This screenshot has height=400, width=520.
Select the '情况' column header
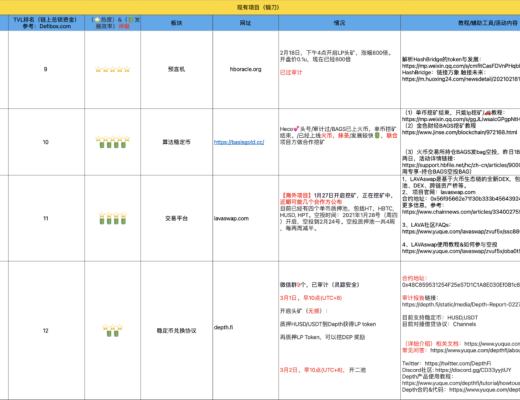point(339,23)
